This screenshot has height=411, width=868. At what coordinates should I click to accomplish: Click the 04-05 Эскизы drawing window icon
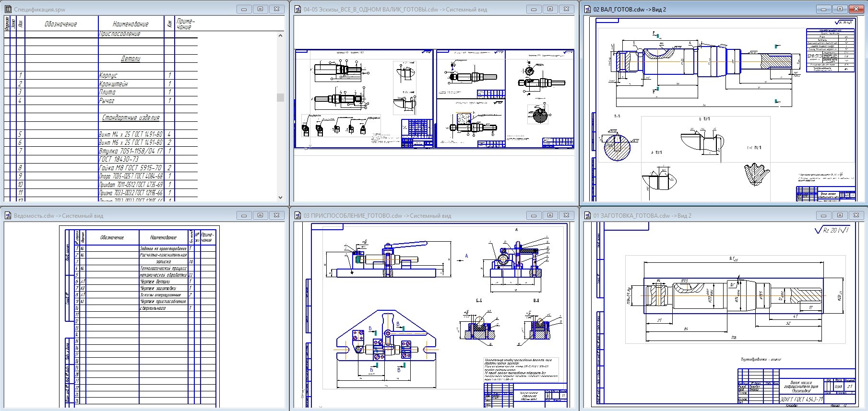coord(297,9)
